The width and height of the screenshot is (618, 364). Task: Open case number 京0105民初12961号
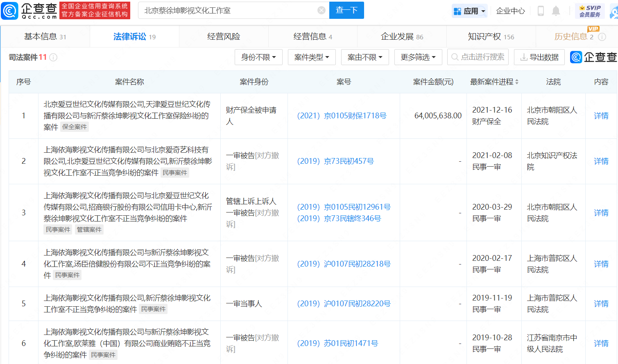tap(344, 207)
